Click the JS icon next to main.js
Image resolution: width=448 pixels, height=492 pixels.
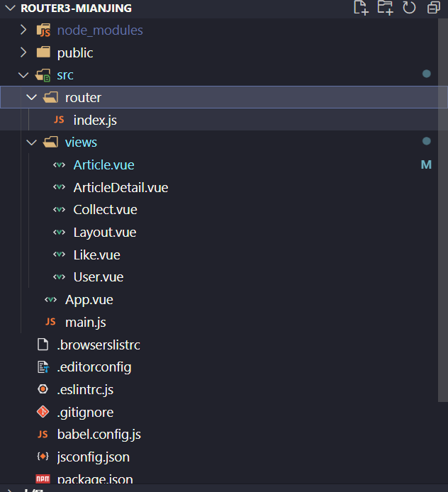coord(50,323)
